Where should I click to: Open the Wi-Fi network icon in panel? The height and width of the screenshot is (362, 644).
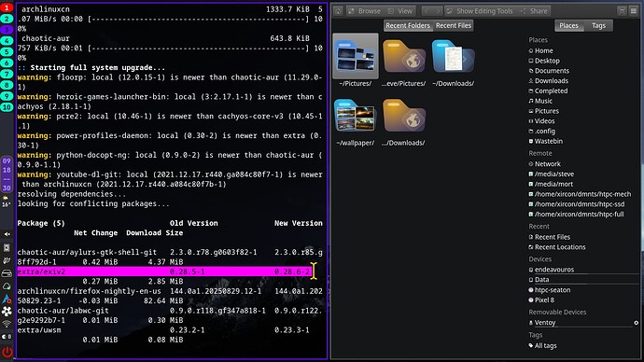[7, 325]
